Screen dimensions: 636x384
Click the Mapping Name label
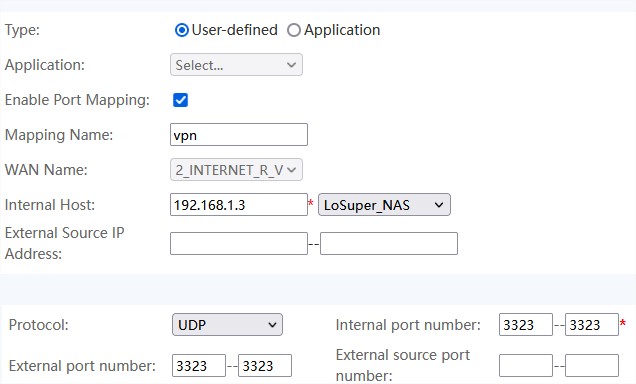59,135
